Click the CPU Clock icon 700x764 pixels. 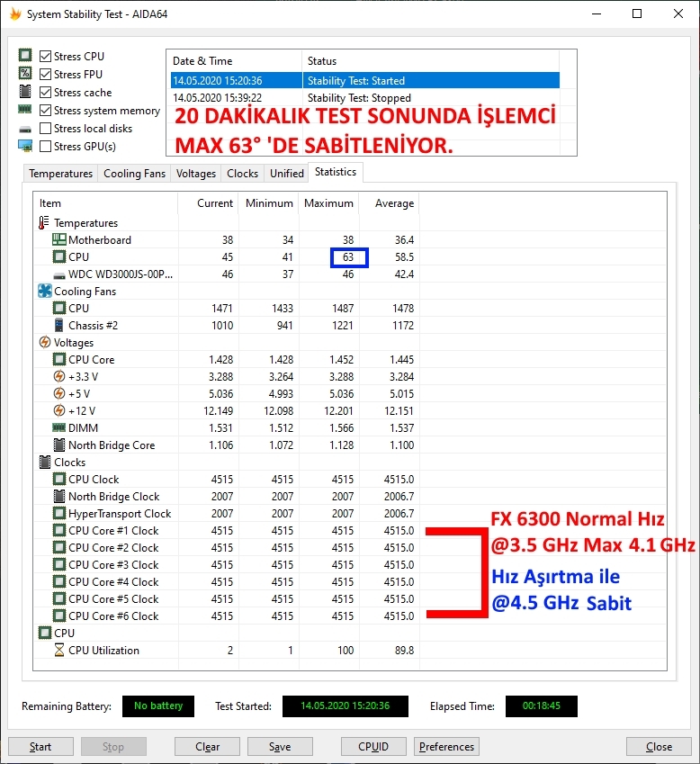tap(59, 479)
